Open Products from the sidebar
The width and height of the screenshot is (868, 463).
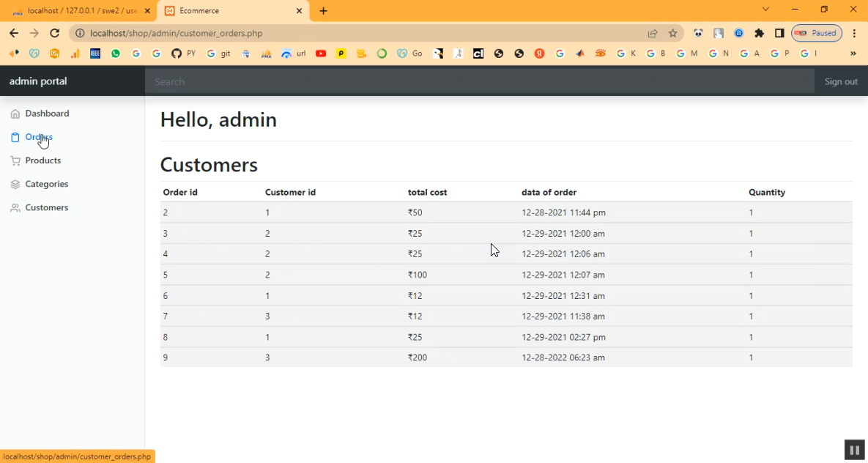[x=42, y=160]
